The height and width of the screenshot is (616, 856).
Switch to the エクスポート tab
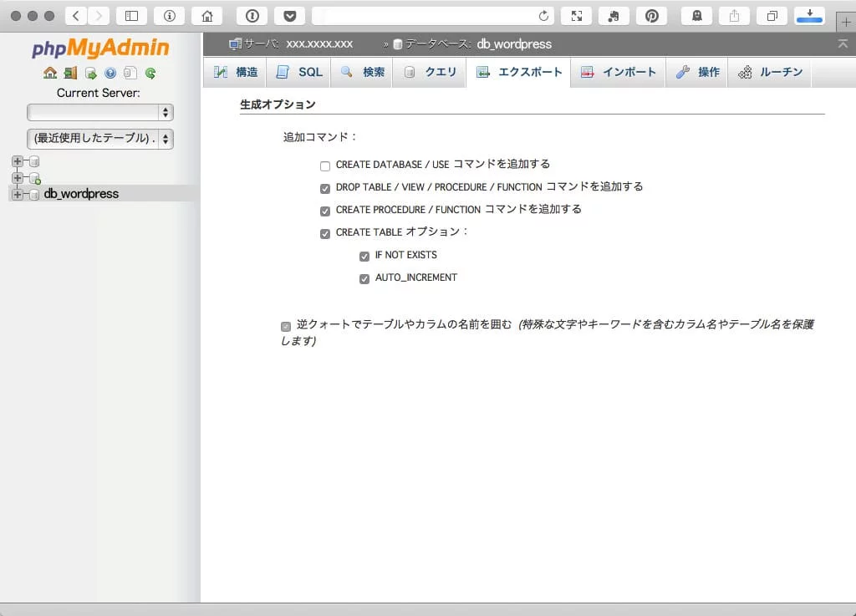click(x=518, y=72)
